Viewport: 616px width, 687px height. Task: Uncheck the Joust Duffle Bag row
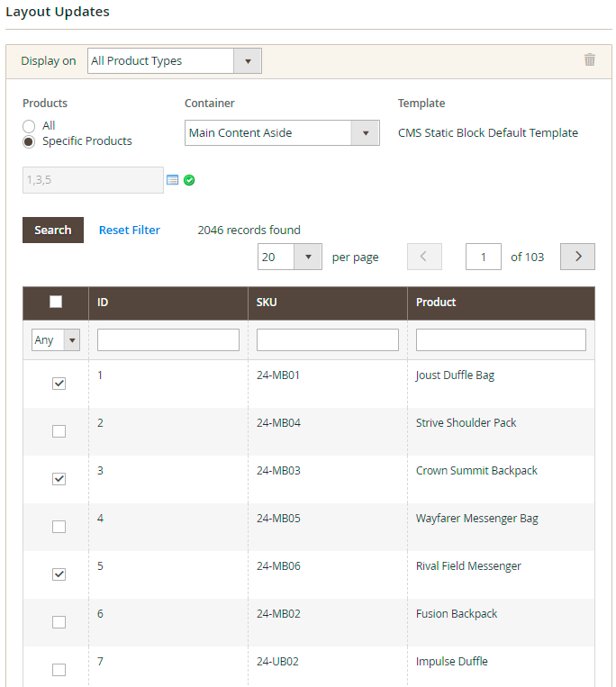click(x=59, y=384)
